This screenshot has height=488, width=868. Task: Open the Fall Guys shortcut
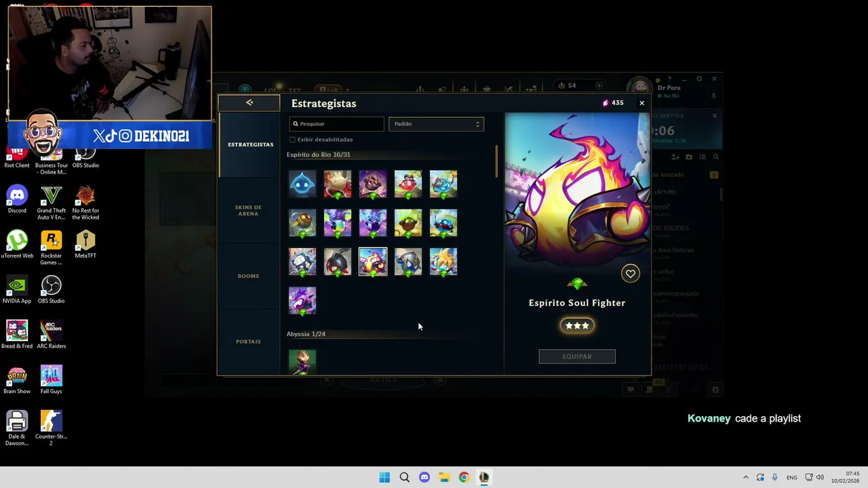click(52, 380)
